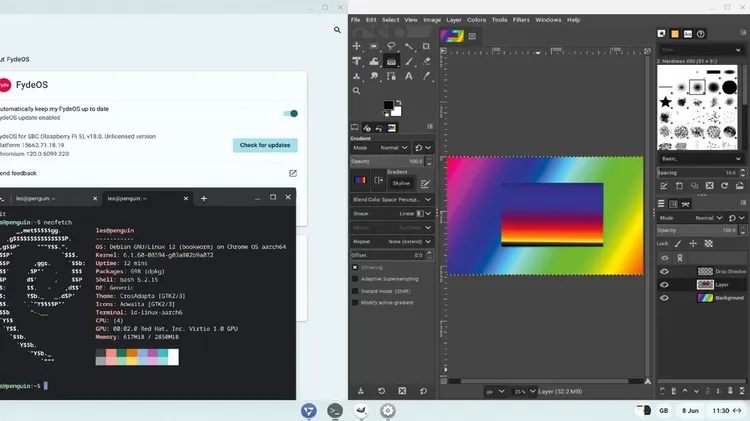This screenshot has height=421, width=750.
Task: Select the Smudge tool
Action: click(374, 76)
